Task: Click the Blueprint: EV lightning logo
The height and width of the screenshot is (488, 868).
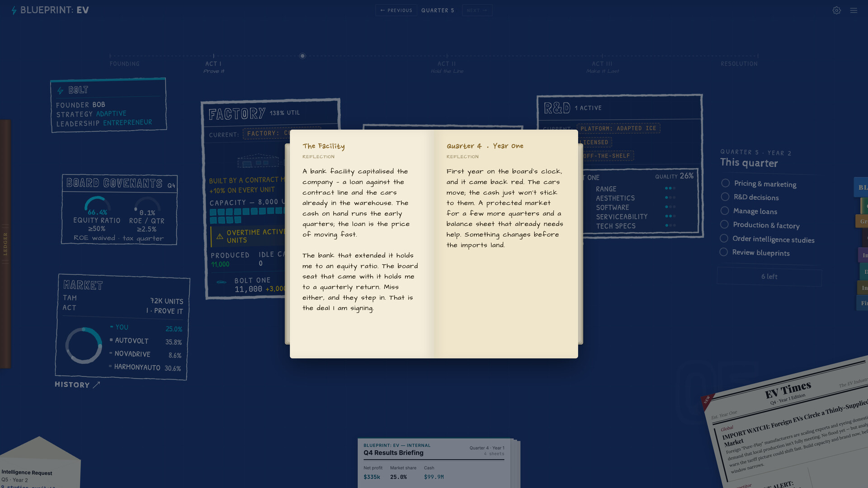Action: click(x=14, y=10)
